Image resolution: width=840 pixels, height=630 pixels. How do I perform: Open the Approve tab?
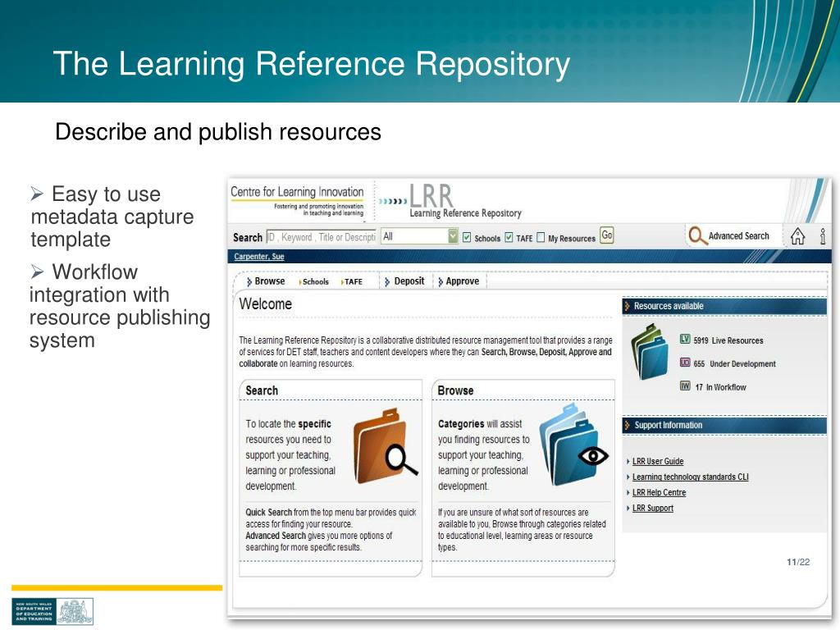click(x=459, y=281)
